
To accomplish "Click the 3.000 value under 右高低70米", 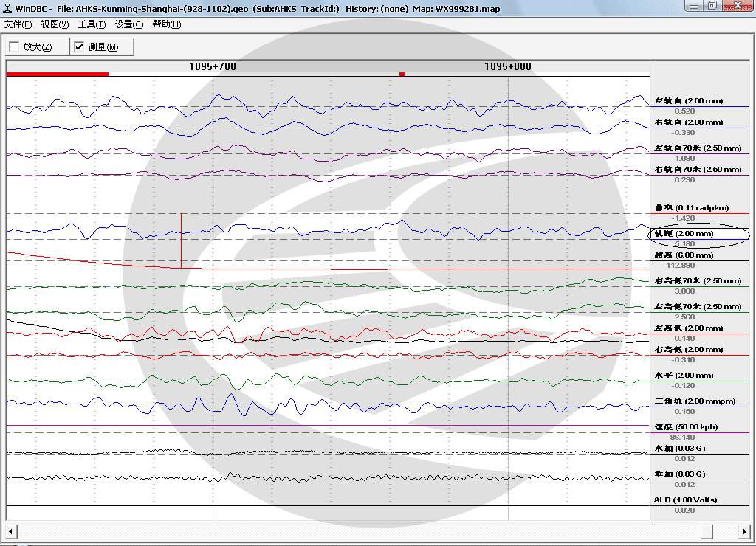I will pyautogui.click(x=684, y=291).
